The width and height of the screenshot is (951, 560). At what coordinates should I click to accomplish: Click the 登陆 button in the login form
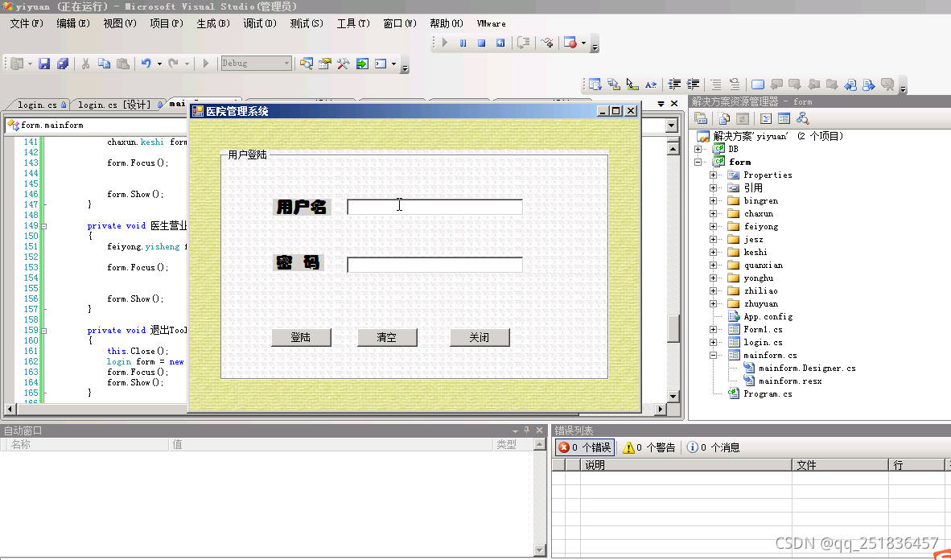[301, 337]
